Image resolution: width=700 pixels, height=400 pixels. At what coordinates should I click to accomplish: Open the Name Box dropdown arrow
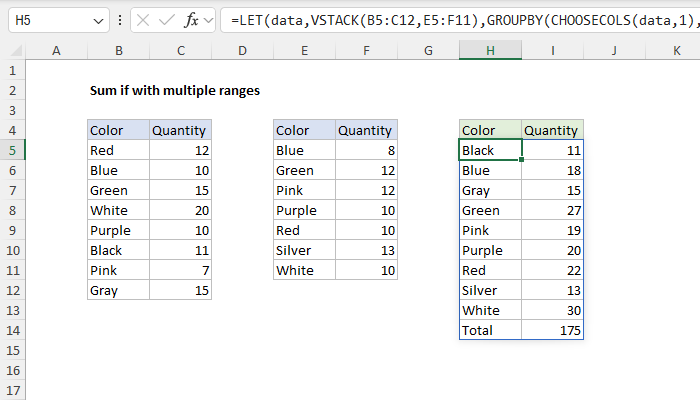pyautogui.click(x=98, y=21)
